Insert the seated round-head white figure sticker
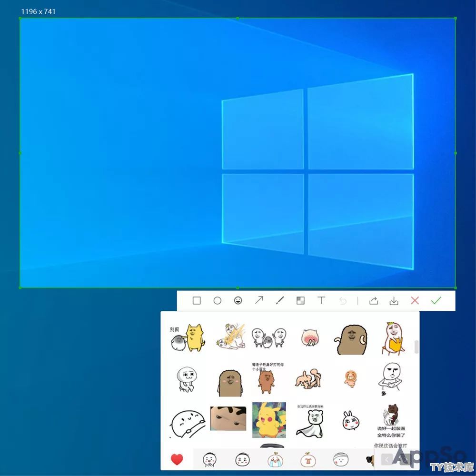 (187, 379)
